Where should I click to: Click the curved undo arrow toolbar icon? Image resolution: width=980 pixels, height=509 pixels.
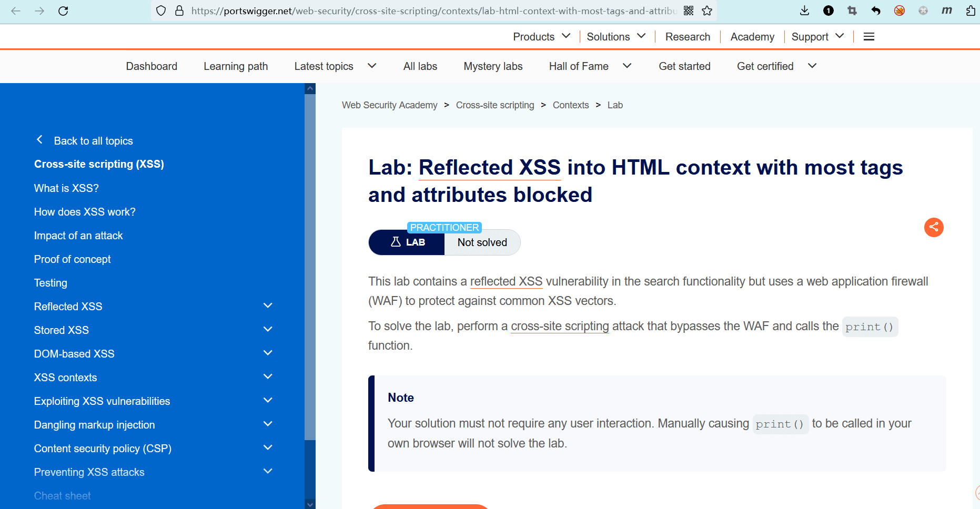[x=876, y=11]
